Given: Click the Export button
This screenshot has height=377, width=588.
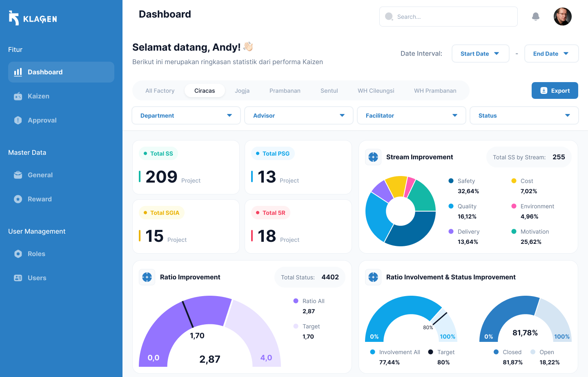Looking at the screenshot, I should [555, 90].
